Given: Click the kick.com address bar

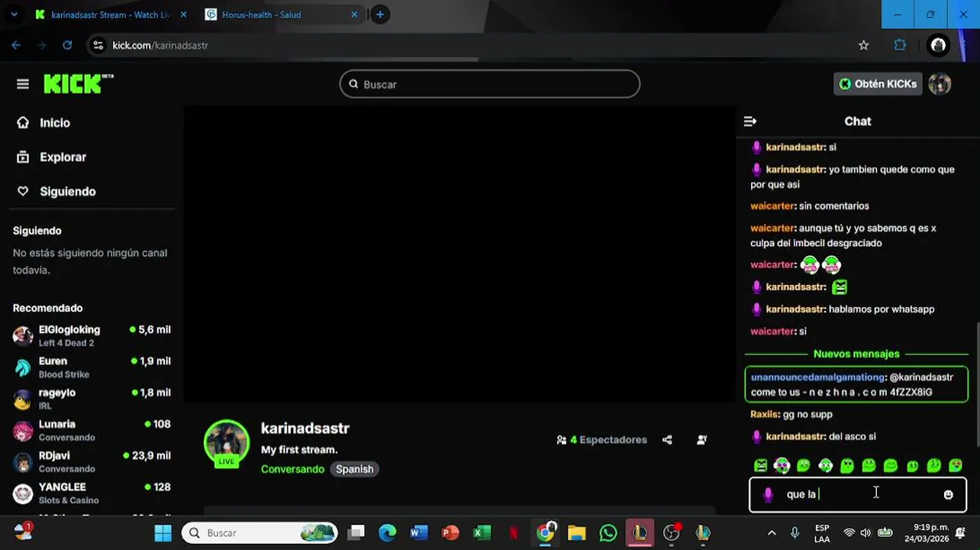Looking at the screenshot, I should 481,45.
